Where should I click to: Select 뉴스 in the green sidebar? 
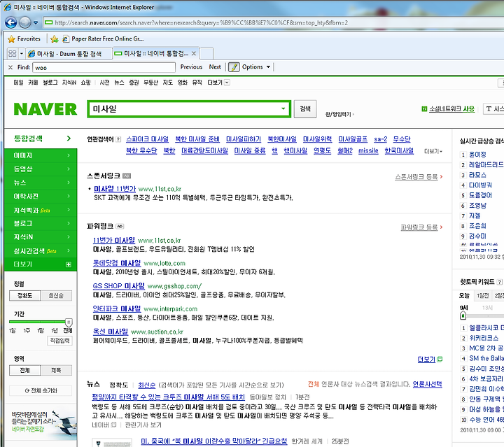pos(41,183)
